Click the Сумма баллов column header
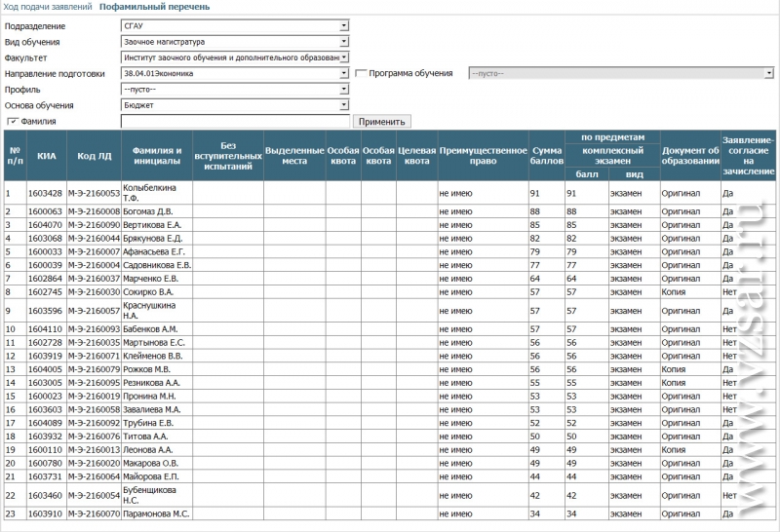The width and height of the screenshot is (780, 532). point(547,156)
